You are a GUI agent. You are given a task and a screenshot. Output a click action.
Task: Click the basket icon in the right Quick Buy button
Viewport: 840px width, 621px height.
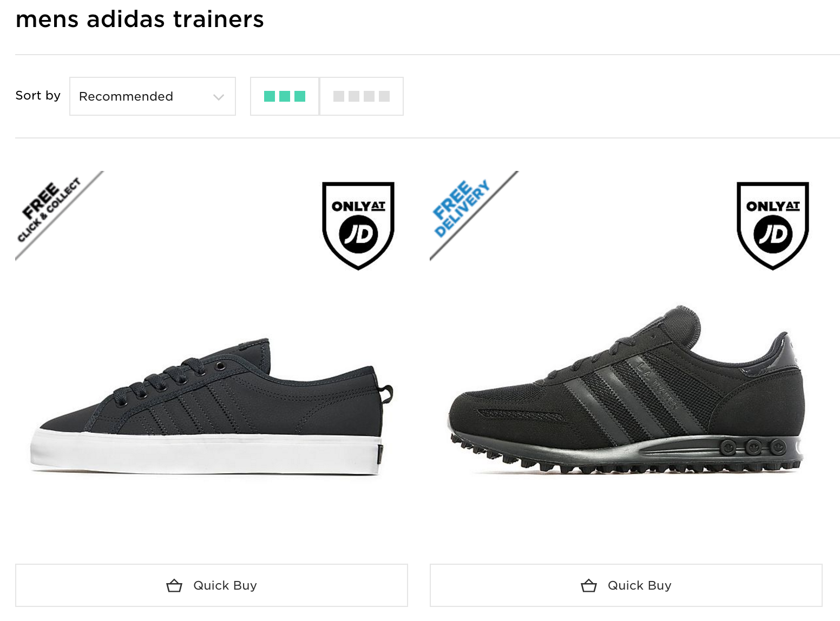coord(588,585)
